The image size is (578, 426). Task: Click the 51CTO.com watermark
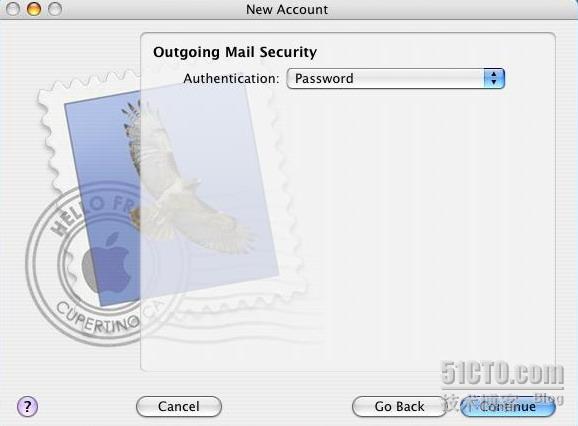tap(502, 373)
